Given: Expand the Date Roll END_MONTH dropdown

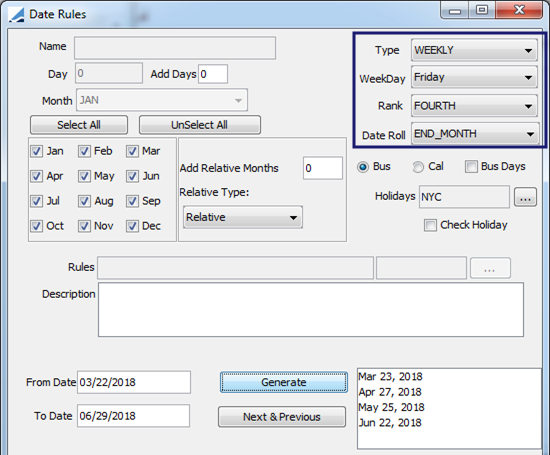Looking at the screenshot, I should (x=475, y=134).
